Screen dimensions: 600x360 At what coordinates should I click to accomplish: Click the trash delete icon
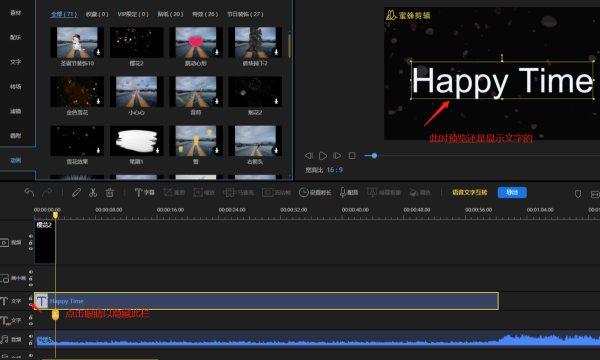click(x=110, y=192)
